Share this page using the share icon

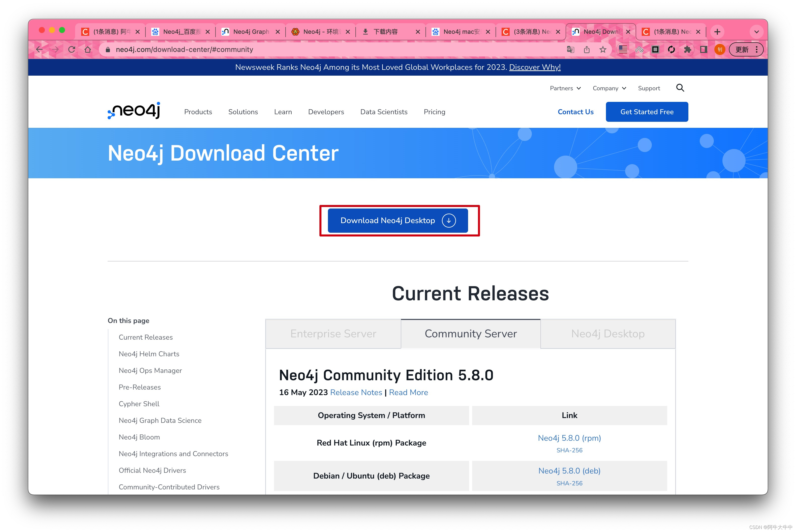coord(587,49)
